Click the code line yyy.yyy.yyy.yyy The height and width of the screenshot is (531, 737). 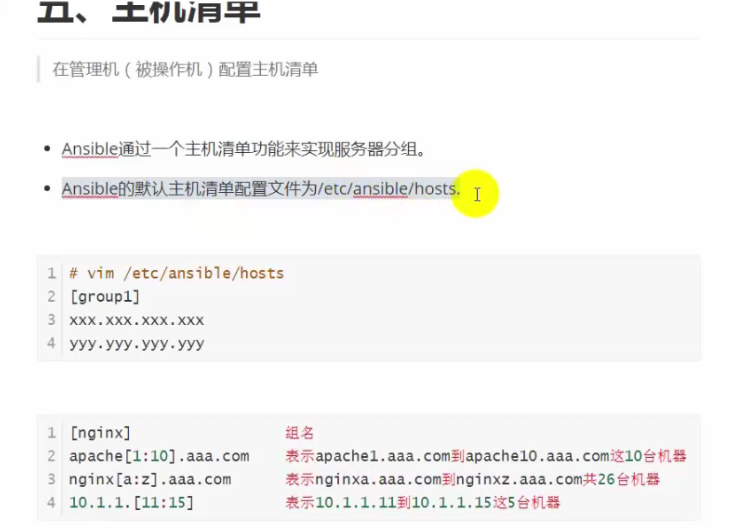click(x=137, y=344)
